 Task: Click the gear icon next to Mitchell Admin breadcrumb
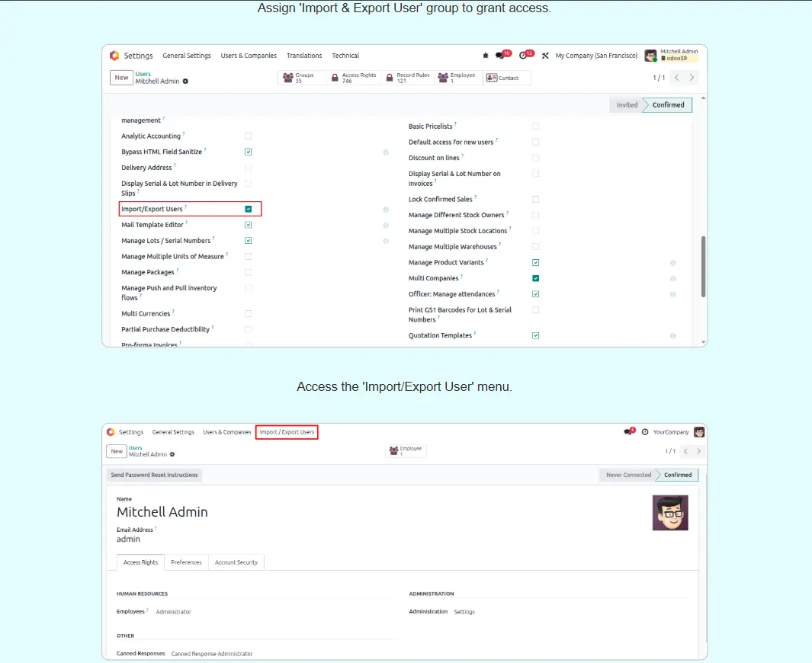point(185,82)
